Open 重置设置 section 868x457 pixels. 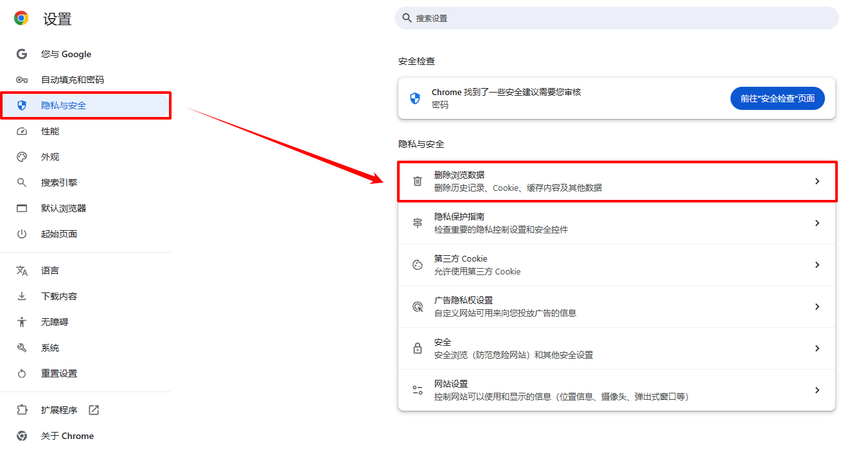click(x=85, y=373)
